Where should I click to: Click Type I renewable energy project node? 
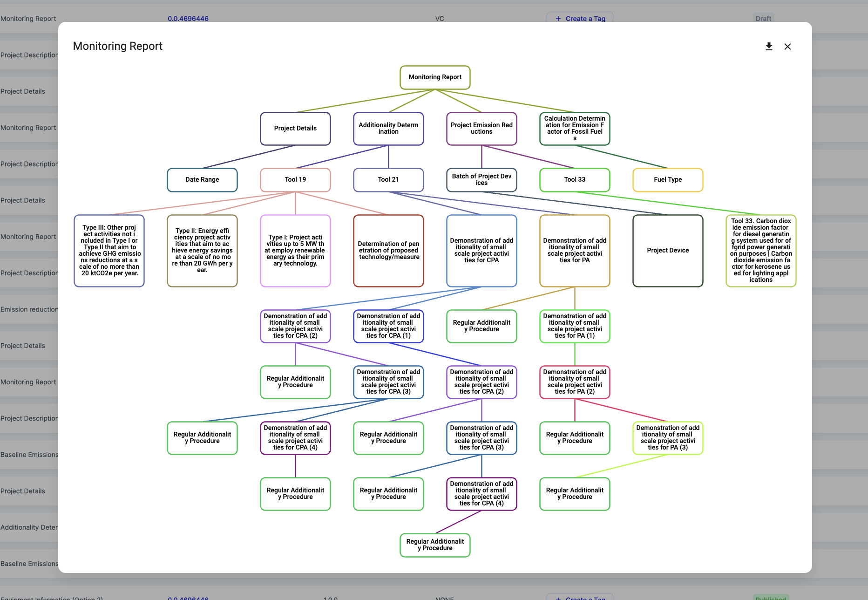point(295,251)
